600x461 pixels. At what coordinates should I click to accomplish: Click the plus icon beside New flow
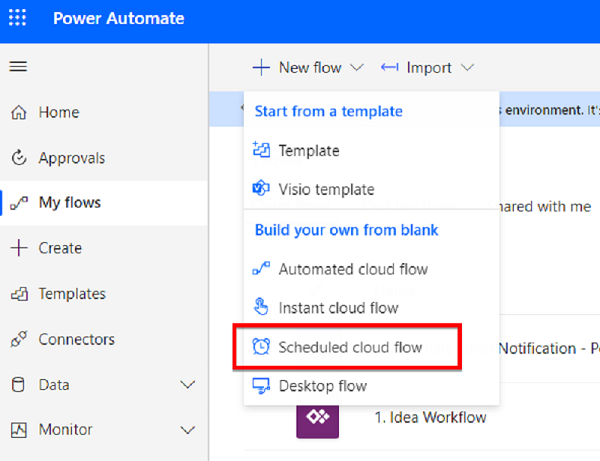261,67
